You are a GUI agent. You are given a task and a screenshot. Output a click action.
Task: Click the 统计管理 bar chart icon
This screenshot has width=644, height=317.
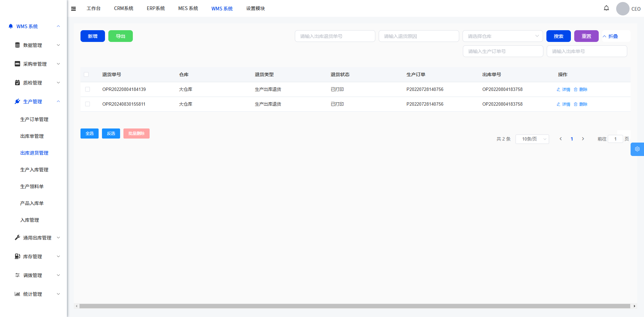pos(17,294)
